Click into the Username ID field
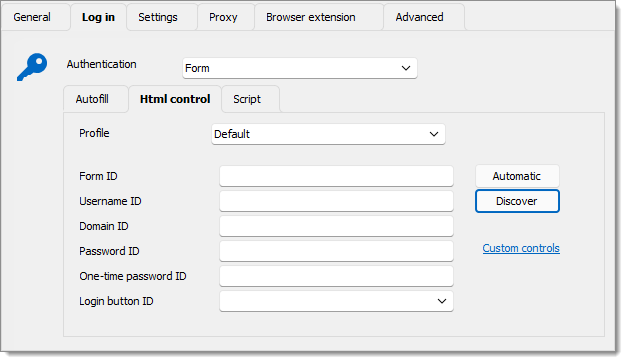The height and width of the screenshot is (362, 626). (336, 201)
